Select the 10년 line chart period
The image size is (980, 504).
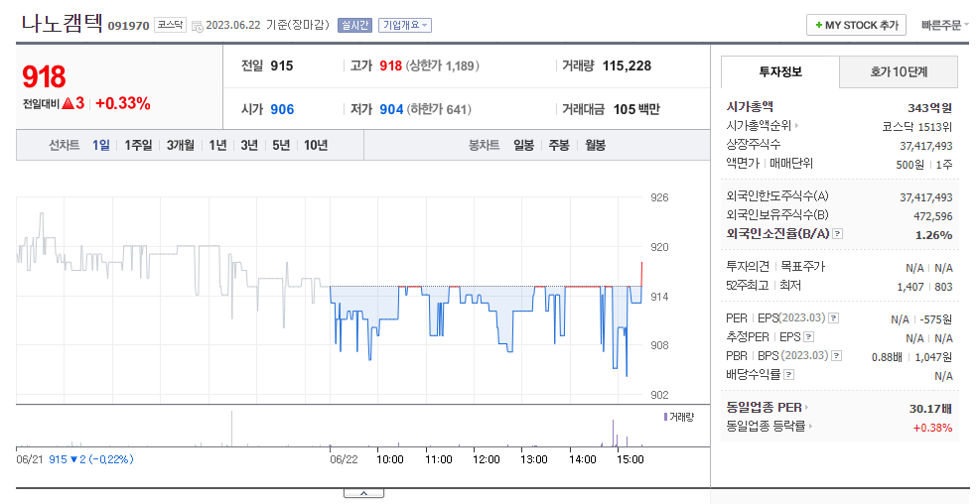pos(316,145)
